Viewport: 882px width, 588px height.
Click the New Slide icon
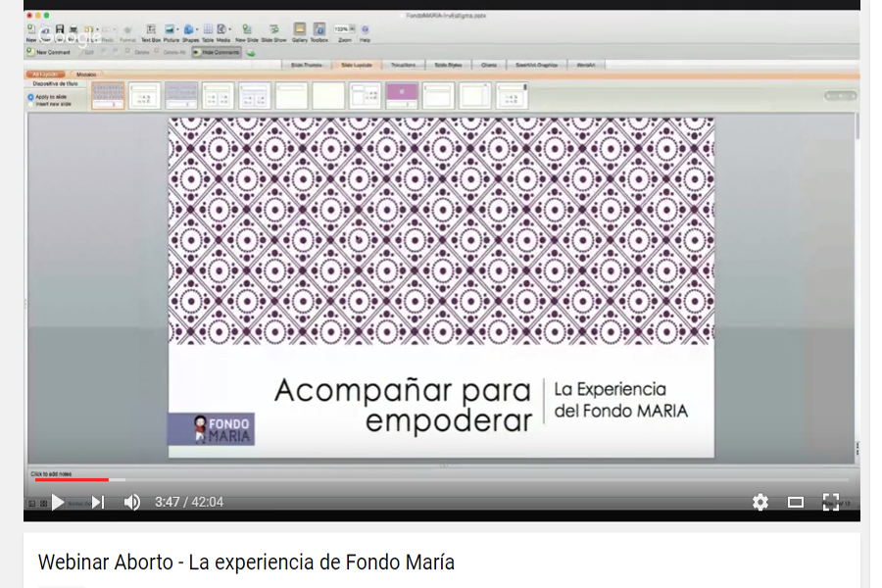[x=246, y=30]
